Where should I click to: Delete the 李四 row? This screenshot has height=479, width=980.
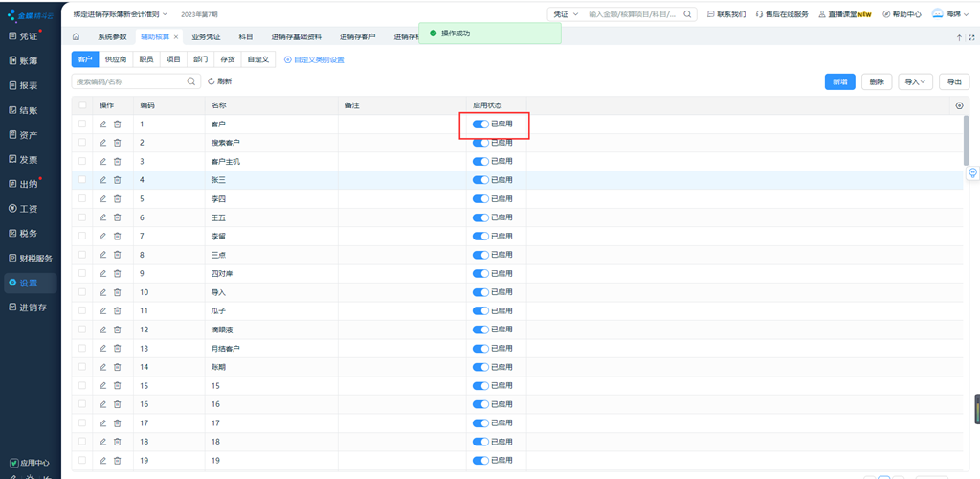[x=118, y=199]
